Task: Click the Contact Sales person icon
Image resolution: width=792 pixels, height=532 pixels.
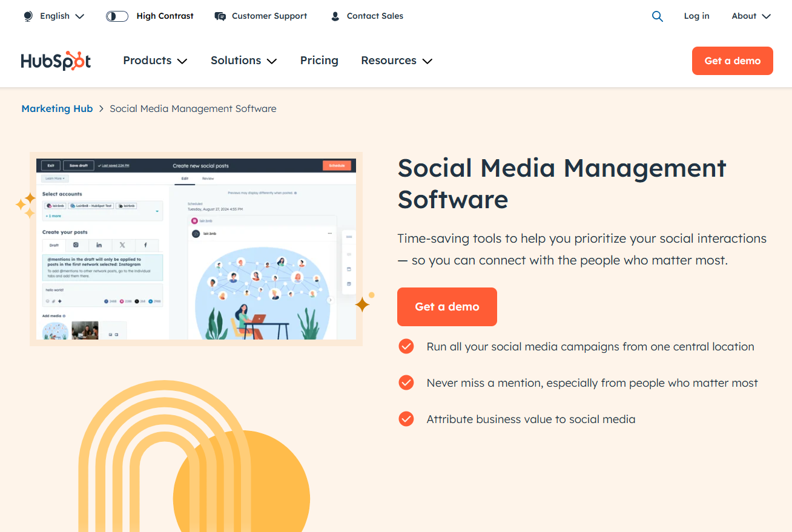Action: click(x=335, y=16)
